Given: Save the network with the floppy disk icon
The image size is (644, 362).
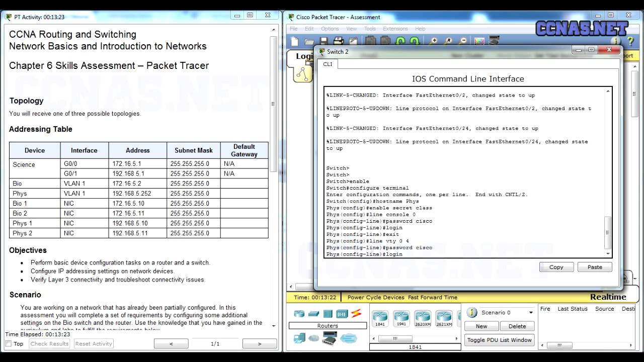Looking at the screenshot, I should pos(324,41).
